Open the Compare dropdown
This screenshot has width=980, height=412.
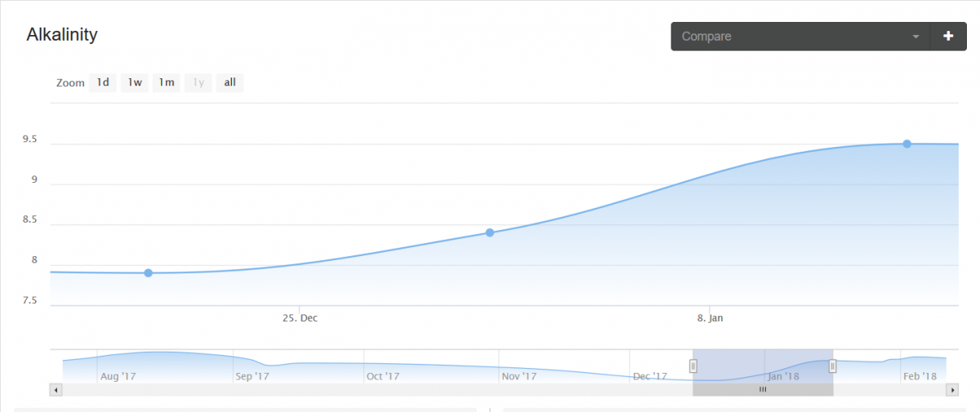coord(800,36)
